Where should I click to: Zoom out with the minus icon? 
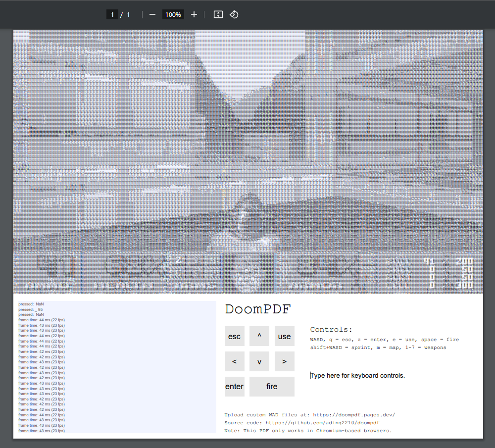pyautogui.click(x=152, y=14)
